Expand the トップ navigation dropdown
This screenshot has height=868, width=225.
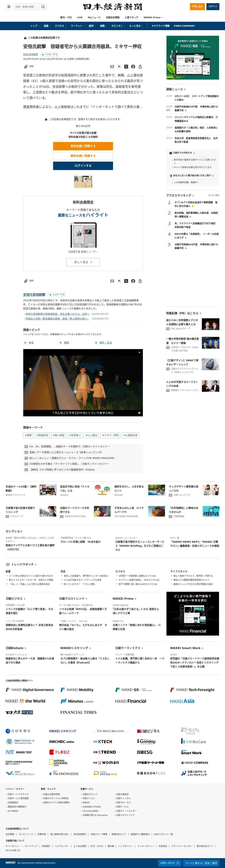35,26
